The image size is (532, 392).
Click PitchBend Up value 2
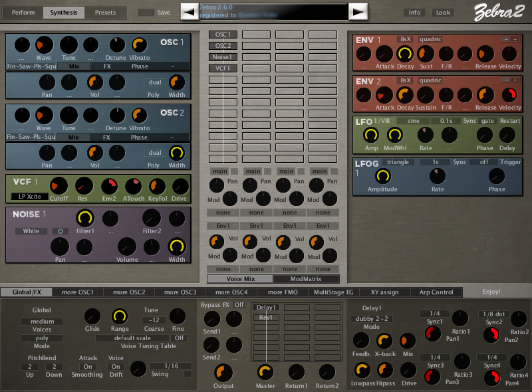tap(29, 367)
